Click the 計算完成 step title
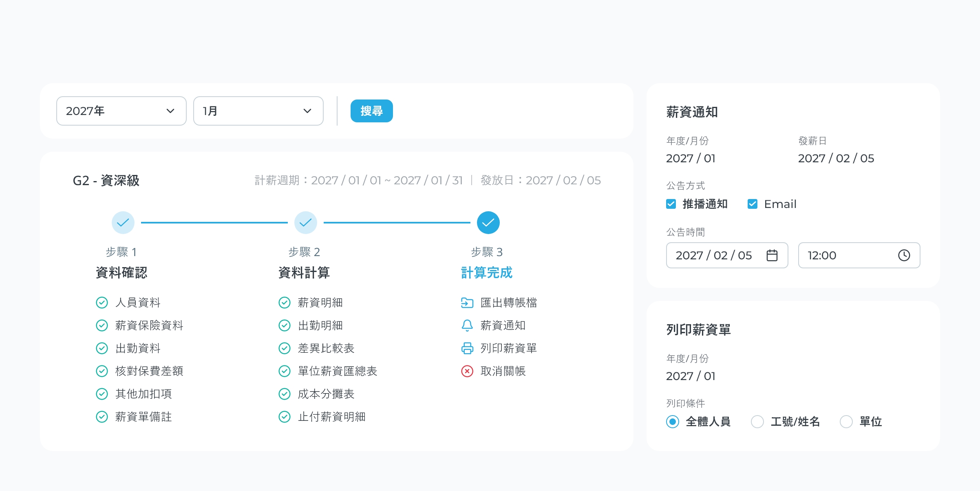 point(487,272)
